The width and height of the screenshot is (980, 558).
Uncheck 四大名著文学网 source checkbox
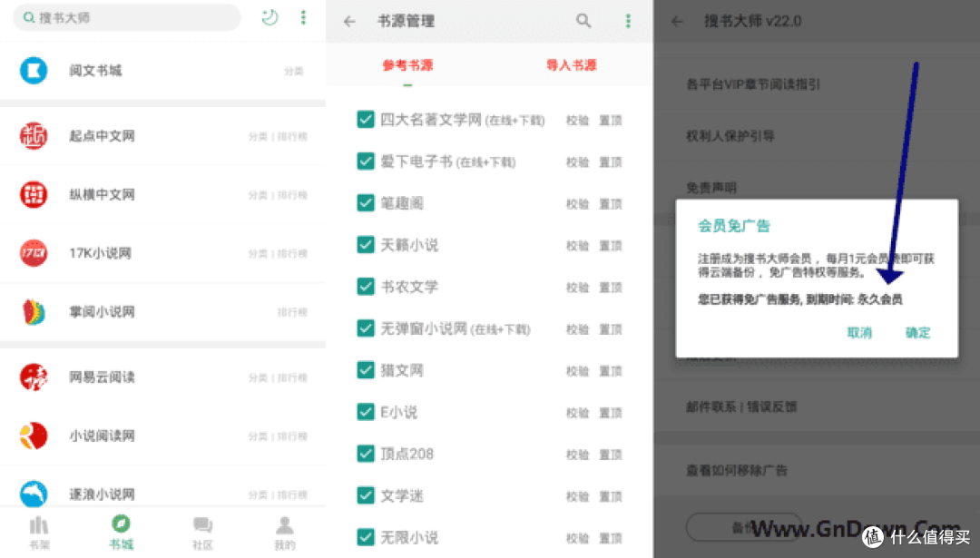click(x=366, y=120)
